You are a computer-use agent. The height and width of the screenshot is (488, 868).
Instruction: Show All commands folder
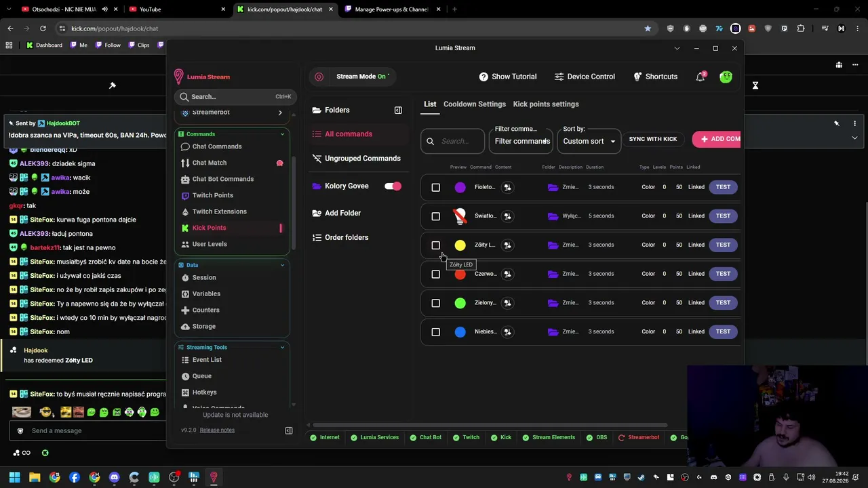(348, 134)
